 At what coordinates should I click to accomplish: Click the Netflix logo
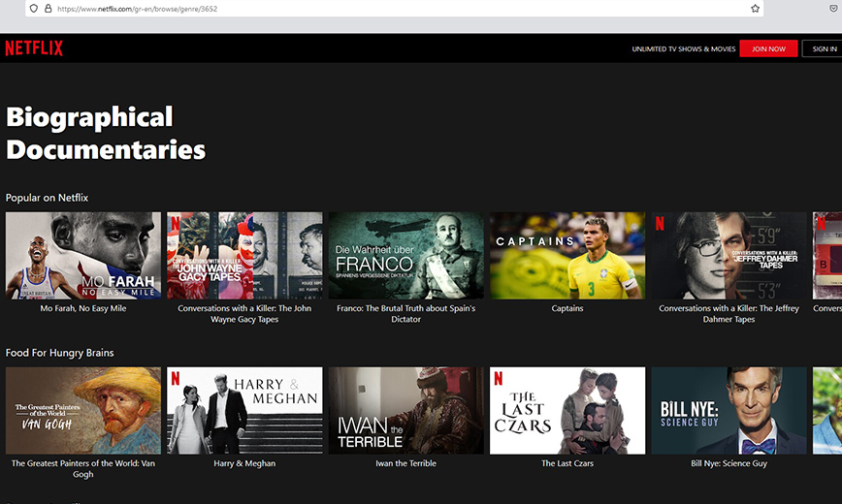tap(34, 48)
